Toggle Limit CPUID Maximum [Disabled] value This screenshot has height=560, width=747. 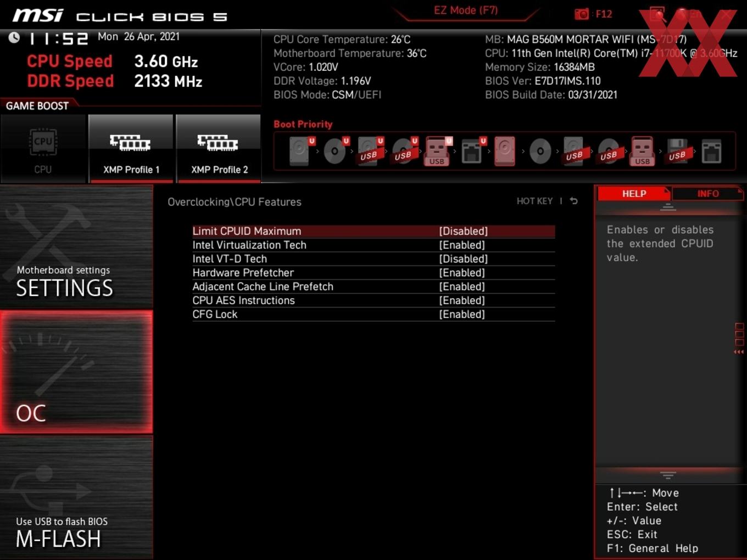[463, 231]
